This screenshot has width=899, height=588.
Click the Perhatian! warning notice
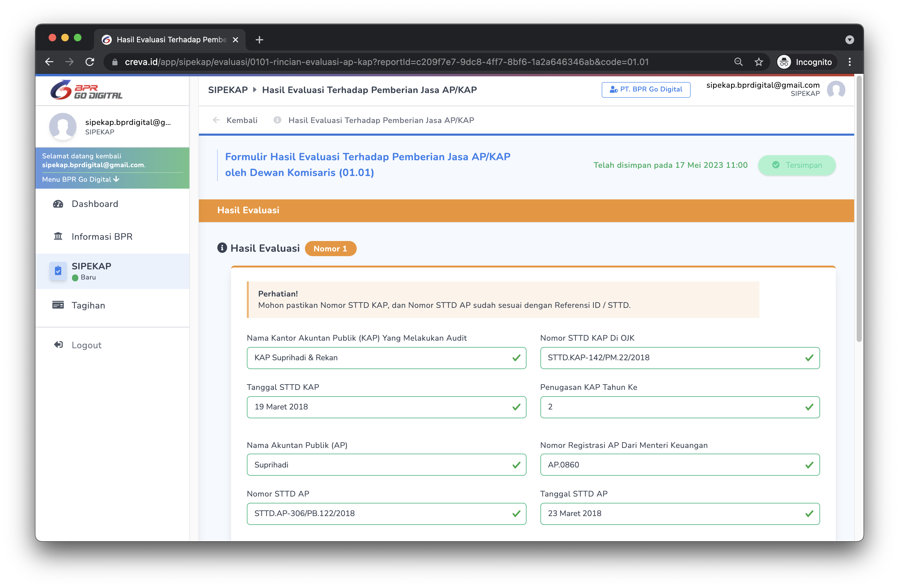point(503,299)
